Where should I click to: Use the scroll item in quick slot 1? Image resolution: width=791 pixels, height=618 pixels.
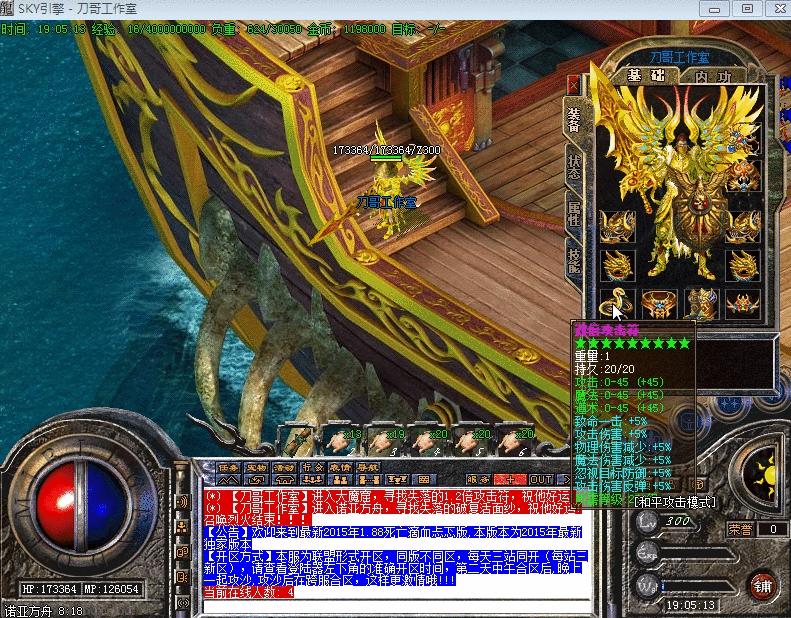pos(298,440)
